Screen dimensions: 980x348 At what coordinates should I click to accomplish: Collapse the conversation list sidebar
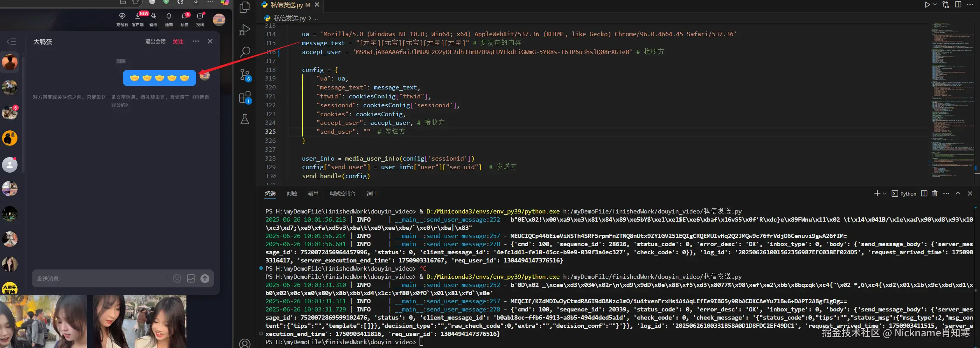(11, 42)
